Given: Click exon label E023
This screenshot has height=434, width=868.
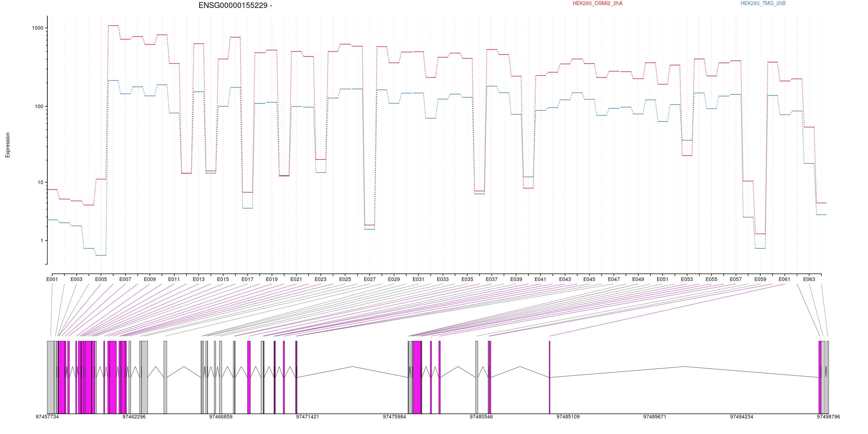Looking at the screenshot, I should pos(320,279).
